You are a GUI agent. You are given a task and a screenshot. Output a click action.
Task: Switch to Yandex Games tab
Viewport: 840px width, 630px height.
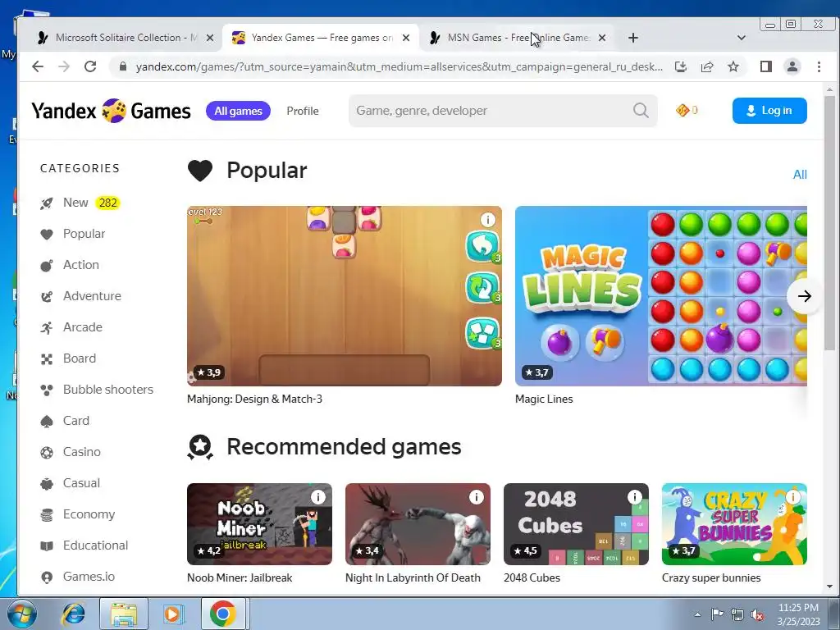tap(321, 38)
